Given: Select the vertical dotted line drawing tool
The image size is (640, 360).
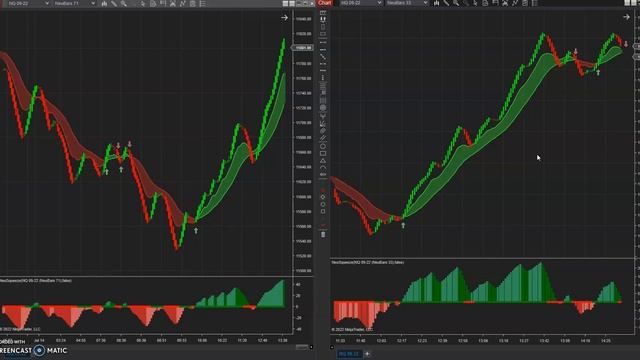Looking at the screenshot, I should (x=323, y=78).
